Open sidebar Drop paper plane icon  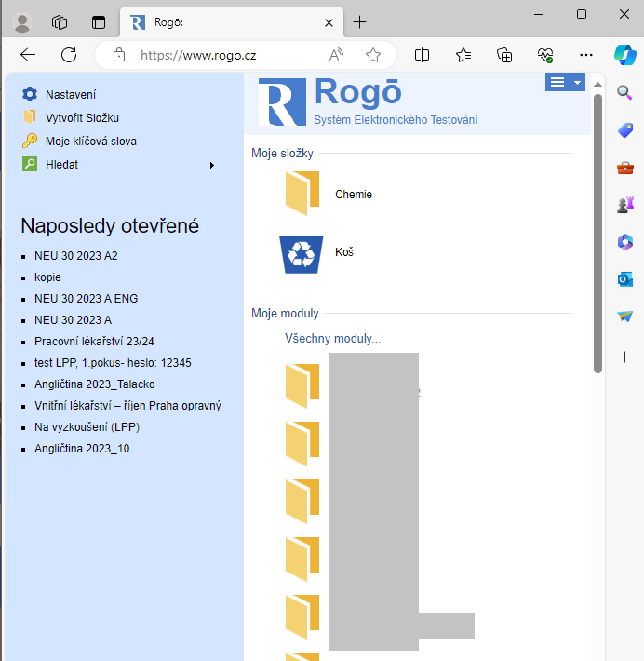pos(625,317)
